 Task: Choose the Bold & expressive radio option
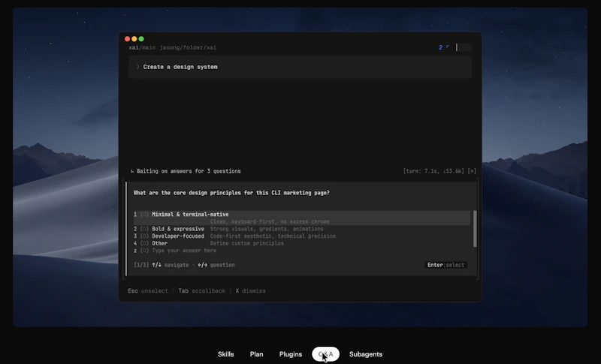click(x=144, y=229)
